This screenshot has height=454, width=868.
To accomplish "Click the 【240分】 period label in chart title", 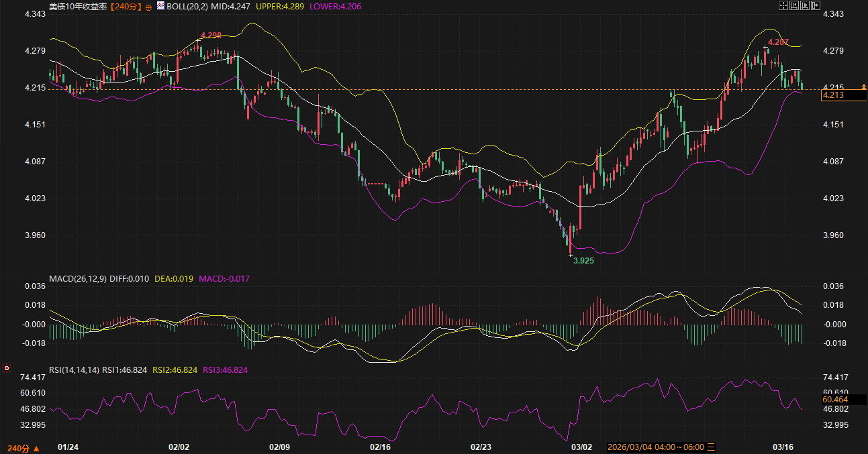I will [x=126, y=6].
